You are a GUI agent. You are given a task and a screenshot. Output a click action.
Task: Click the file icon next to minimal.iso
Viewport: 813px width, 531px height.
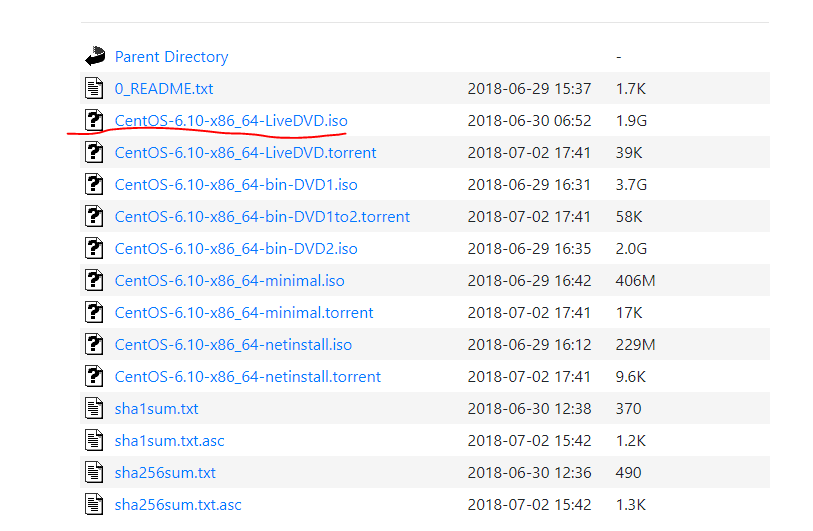coord(94,281)
